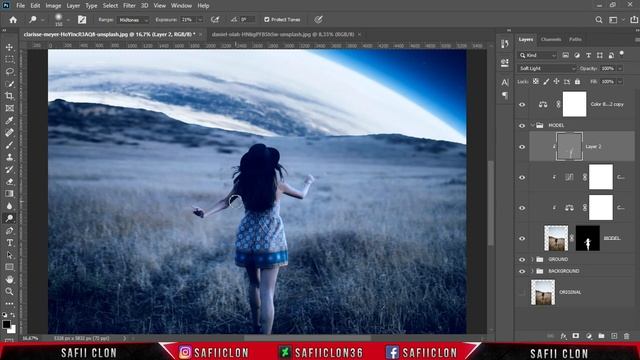The width and height of the screenshot is (640, 360).
Task: Select the Rectangular Marquee tool
Action: 9,60
